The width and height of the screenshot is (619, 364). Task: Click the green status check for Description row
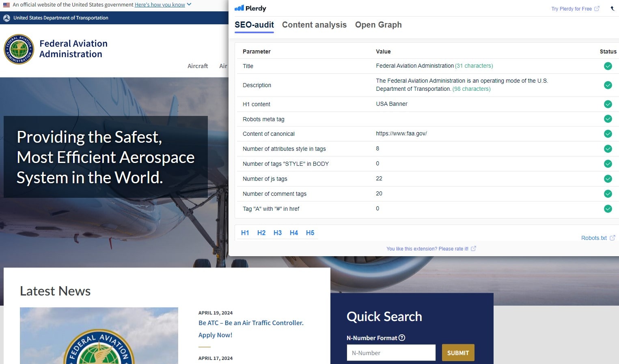[608, 85]
